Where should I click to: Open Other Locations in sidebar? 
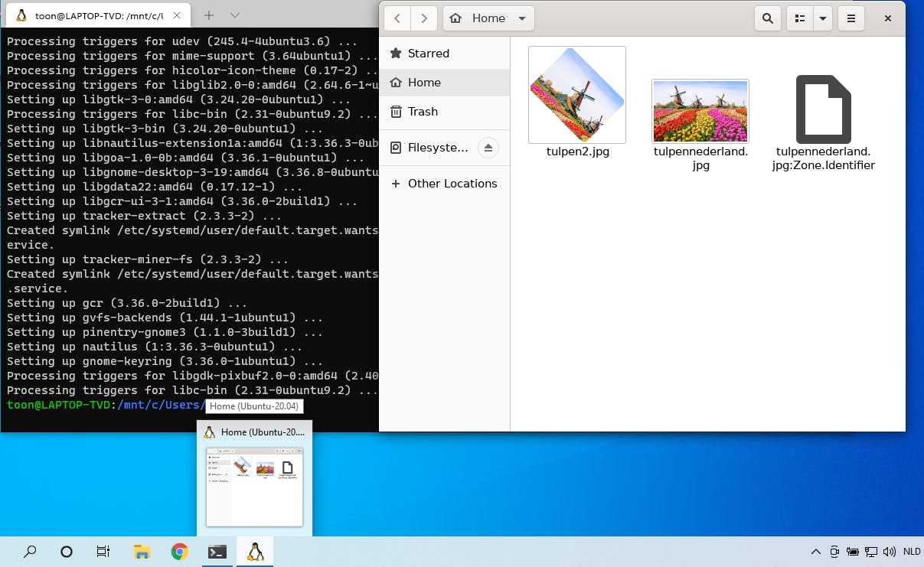click(x=445, y=184)
